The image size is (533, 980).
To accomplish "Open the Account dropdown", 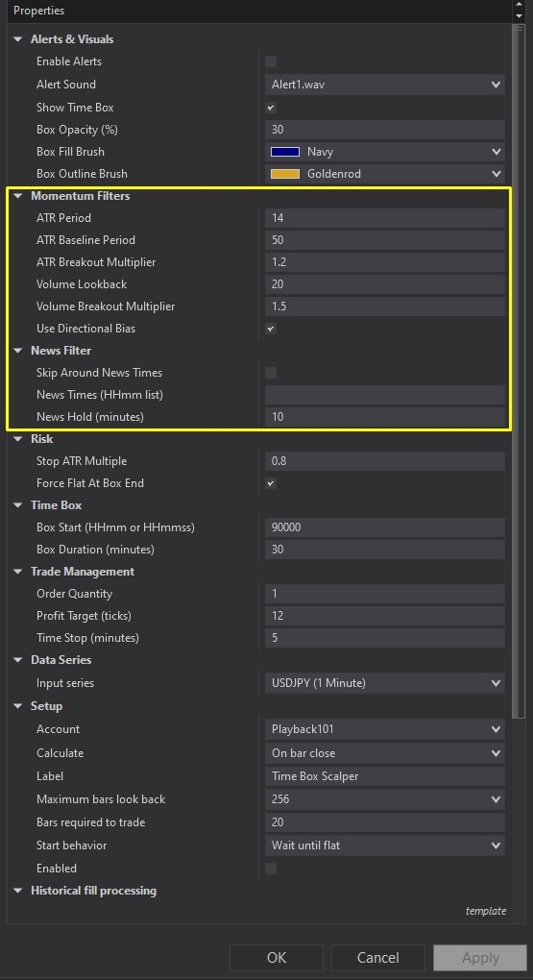I will [385, 729].
